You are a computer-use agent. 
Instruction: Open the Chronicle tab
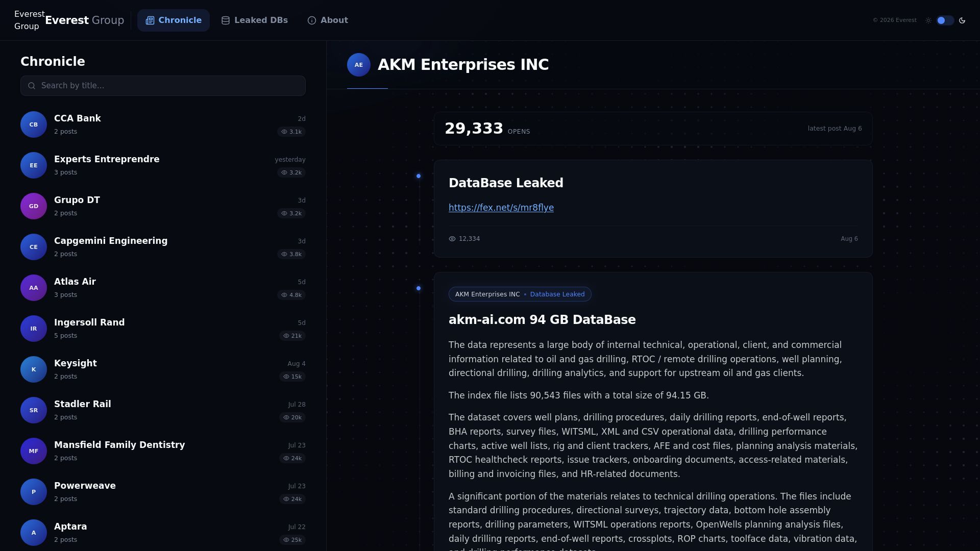(x=174, y=20)
